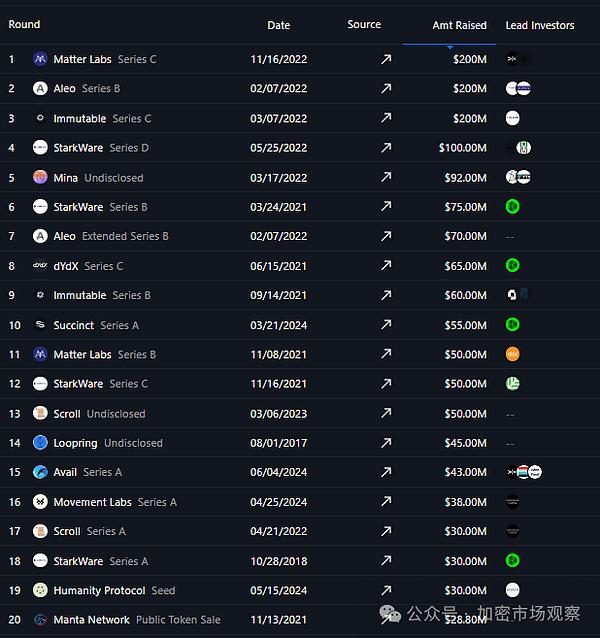Open the Manta Network project link
This screenshot has width=600, height=638.
point(91,620)
